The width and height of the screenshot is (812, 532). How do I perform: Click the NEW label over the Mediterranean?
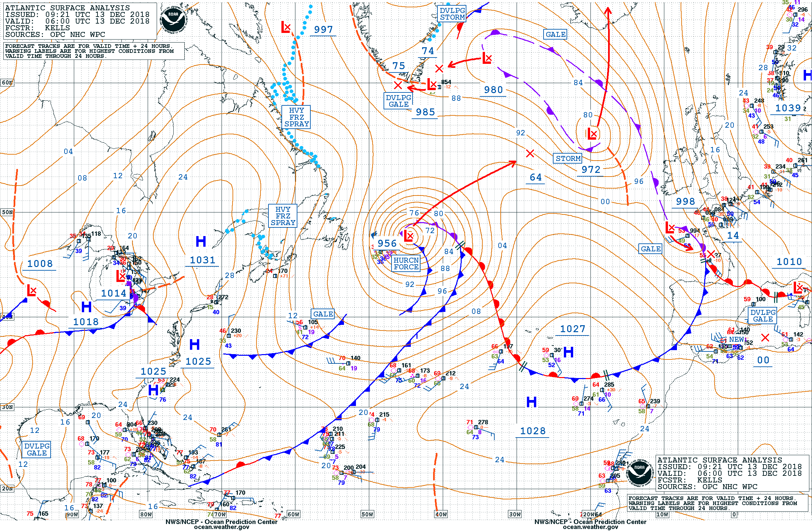736,340
